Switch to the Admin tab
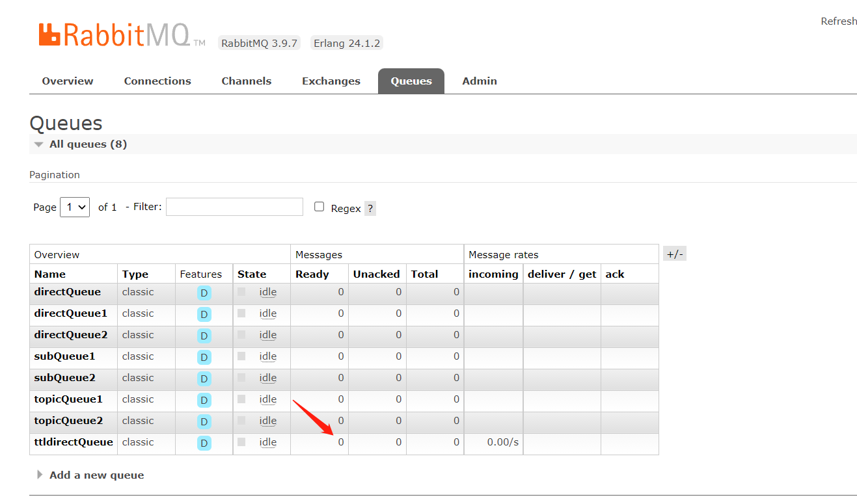The width and height of the screenshot is (857, 504). pyautogui.click(x=480, y=81)
